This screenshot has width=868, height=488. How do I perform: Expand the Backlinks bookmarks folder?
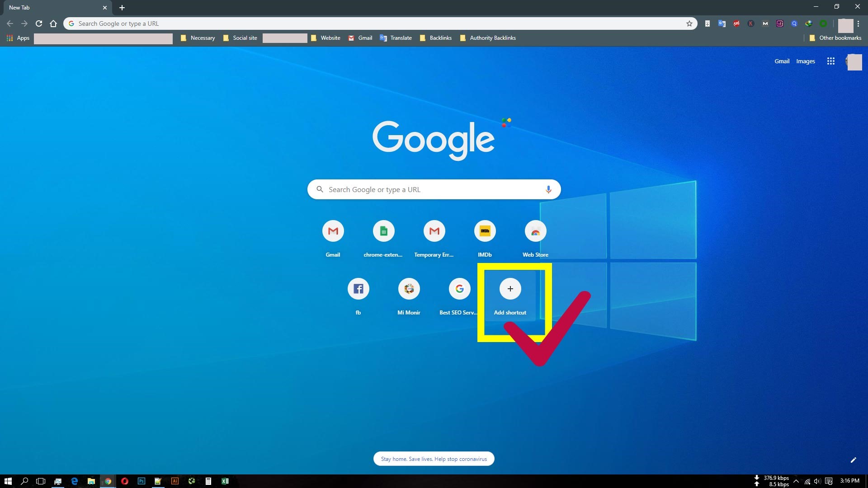436,38
